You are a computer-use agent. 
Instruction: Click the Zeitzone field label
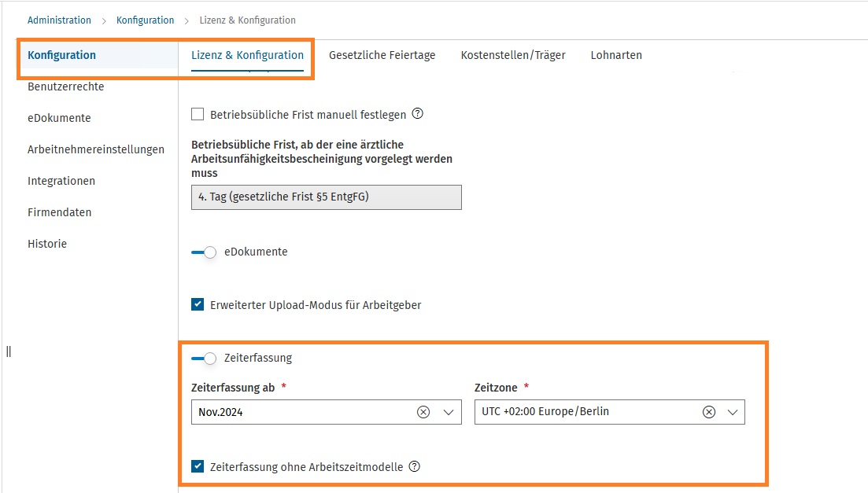(496, 388)
